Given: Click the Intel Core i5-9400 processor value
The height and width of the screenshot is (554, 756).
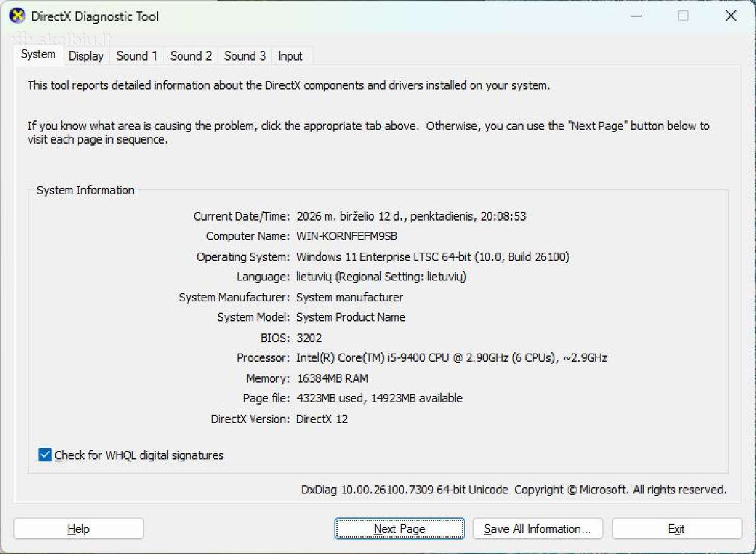Looking at the screenshot, I should 452,357.
